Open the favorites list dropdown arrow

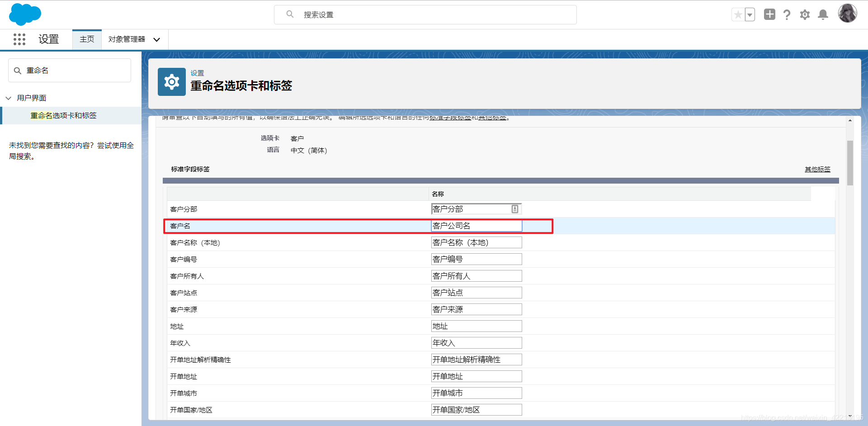[750, 15]
